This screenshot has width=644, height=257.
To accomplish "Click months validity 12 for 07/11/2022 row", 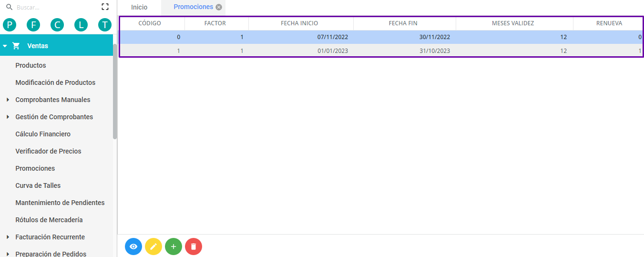I will [x=563, y=37].
